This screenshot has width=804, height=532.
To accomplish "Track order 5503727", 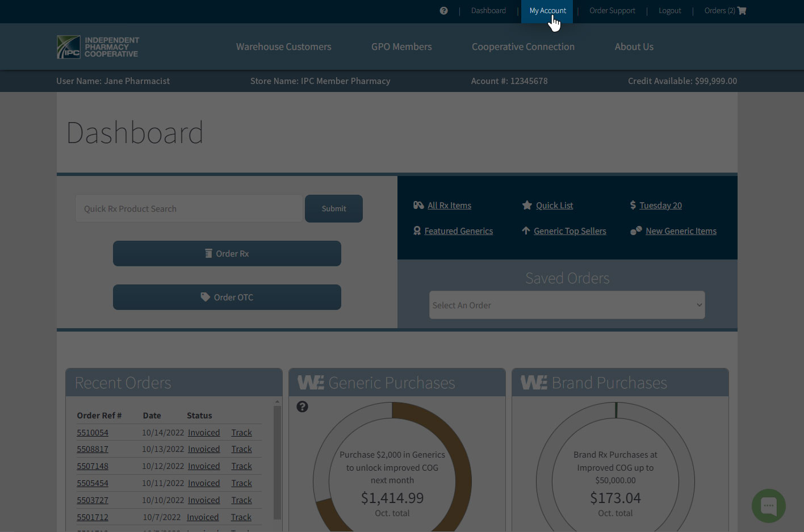I will click(x=241, y=500).
